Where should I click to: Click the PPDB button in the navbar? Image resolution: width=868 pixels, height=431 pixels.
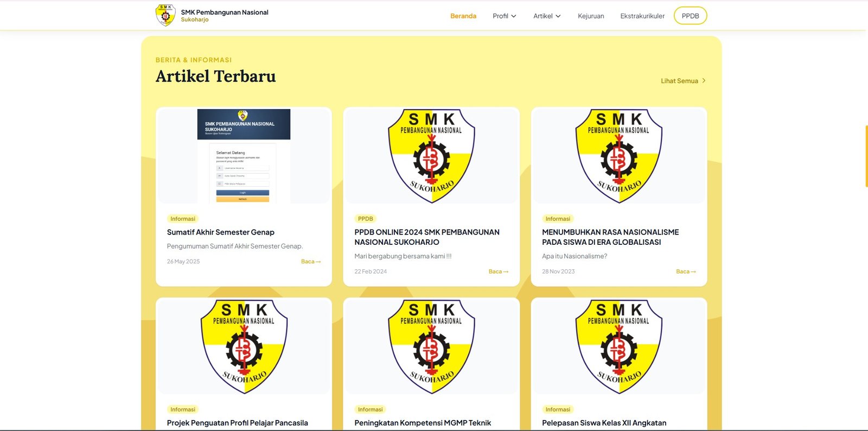click(x=690, y=16)
